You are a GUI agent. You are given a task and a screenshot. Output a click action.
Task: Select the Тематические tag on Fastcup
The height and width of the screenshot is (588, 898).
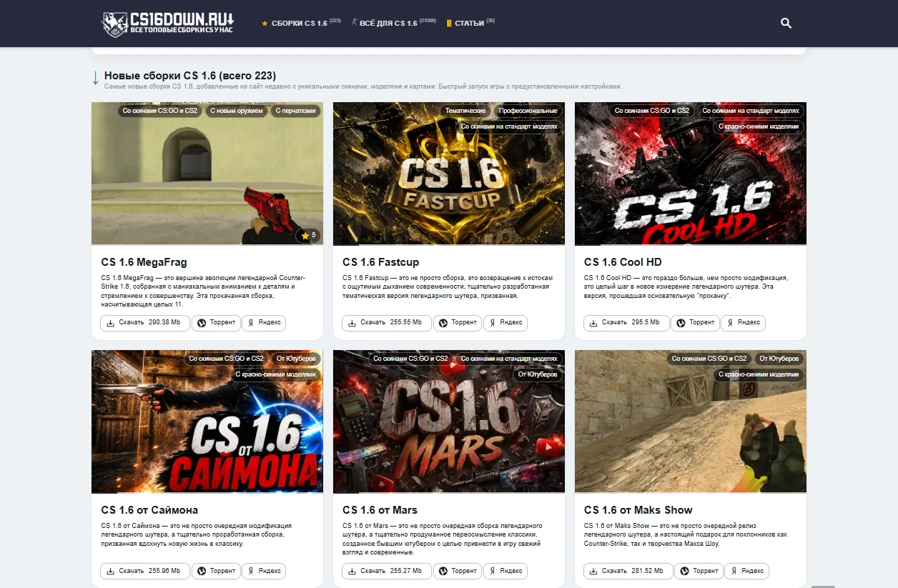coord(465,111)
